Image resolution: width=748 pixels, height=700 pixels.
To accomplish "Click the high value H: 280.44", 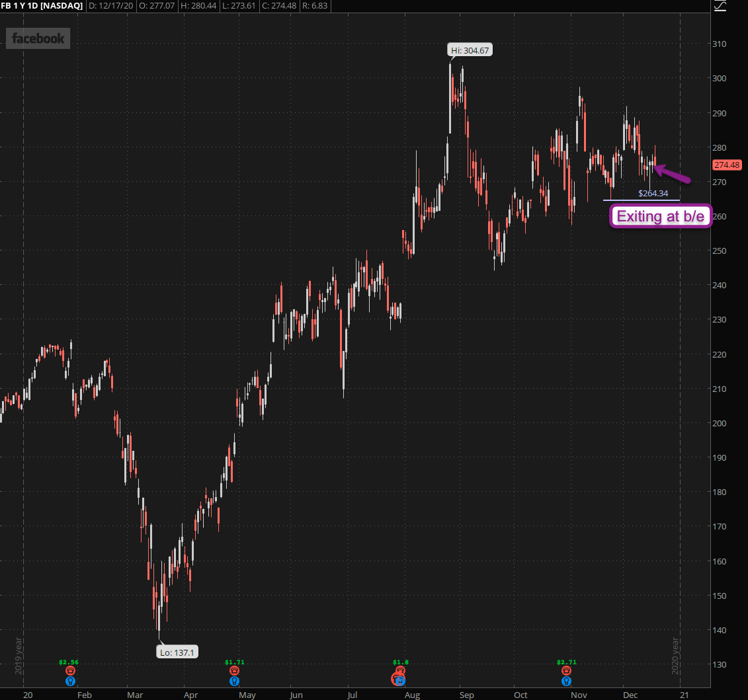I will point(198,6).
